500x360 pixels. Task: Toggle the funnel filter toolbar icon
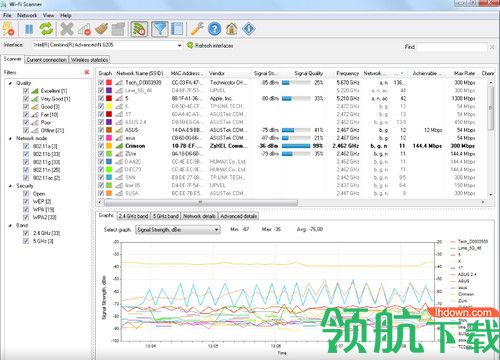pos(160,29)
